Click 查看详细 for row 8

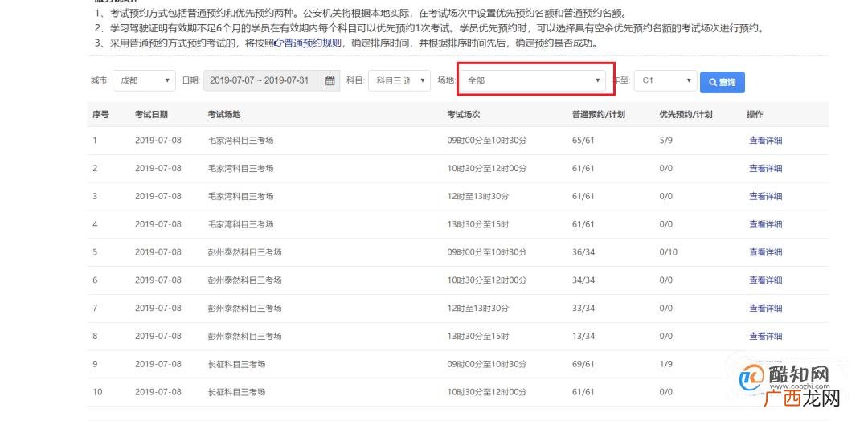(x=766, y=336)
